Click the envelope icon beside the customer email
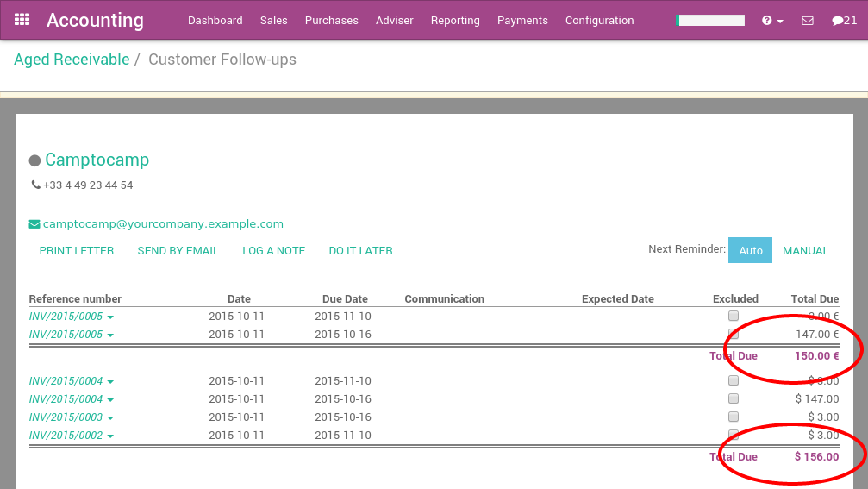The image size is (868, 489). [x=34, y=224]
